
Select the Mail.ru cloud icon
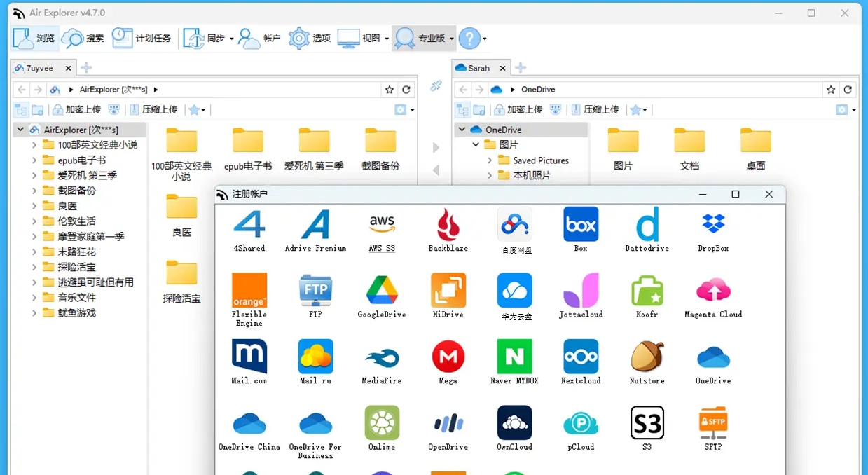(x=315, y=357)
